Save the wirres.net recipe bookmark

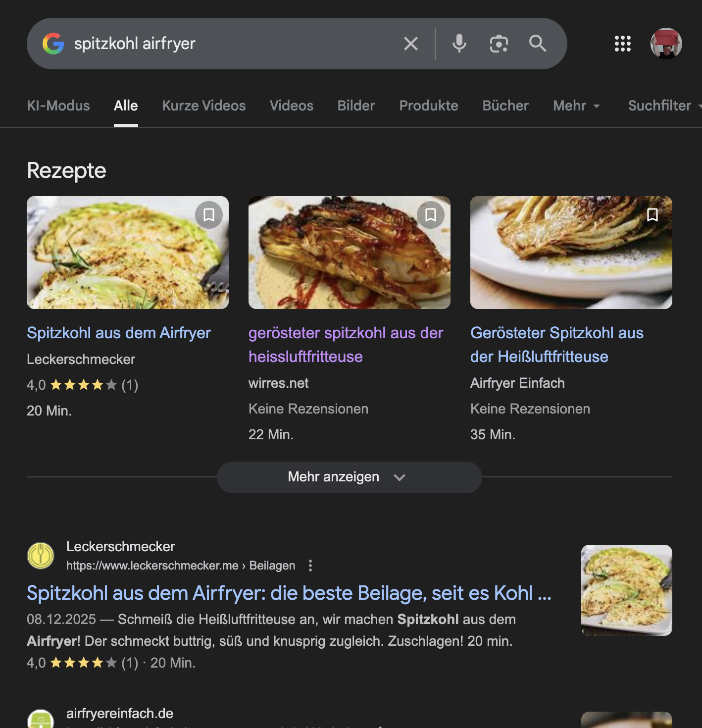(x=431, y=215)
